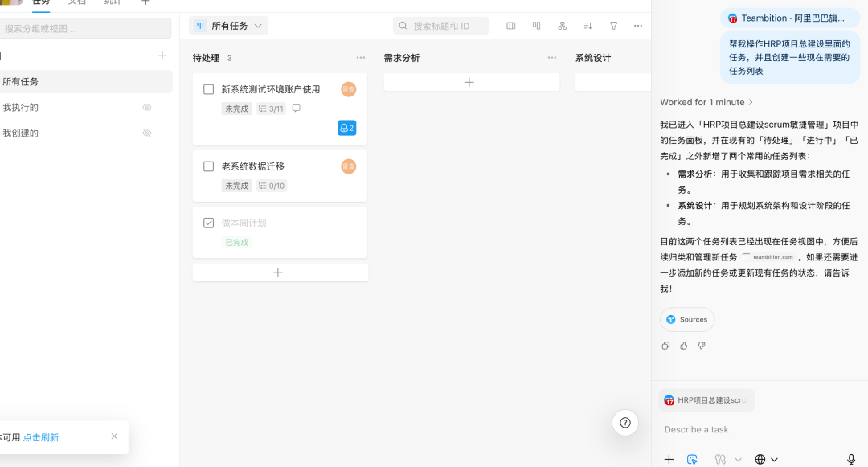
Task: Click the HRP项目总建设scru tab chip
Action: click(707, 400)
